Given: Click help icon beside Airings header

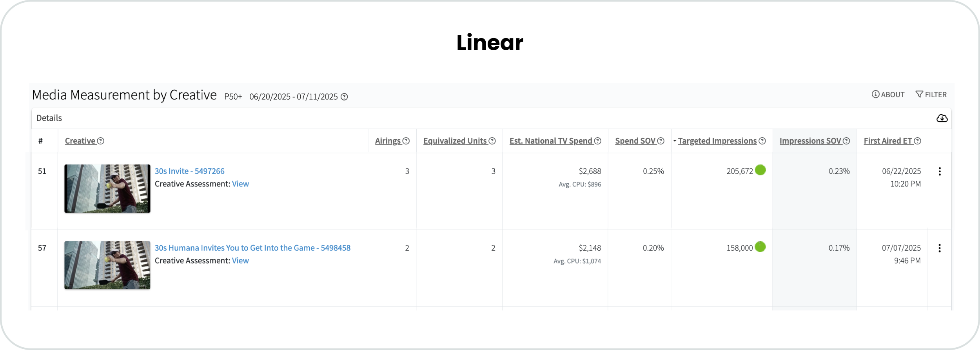Looking at the screenshot, I should click(x=406, y=141).
